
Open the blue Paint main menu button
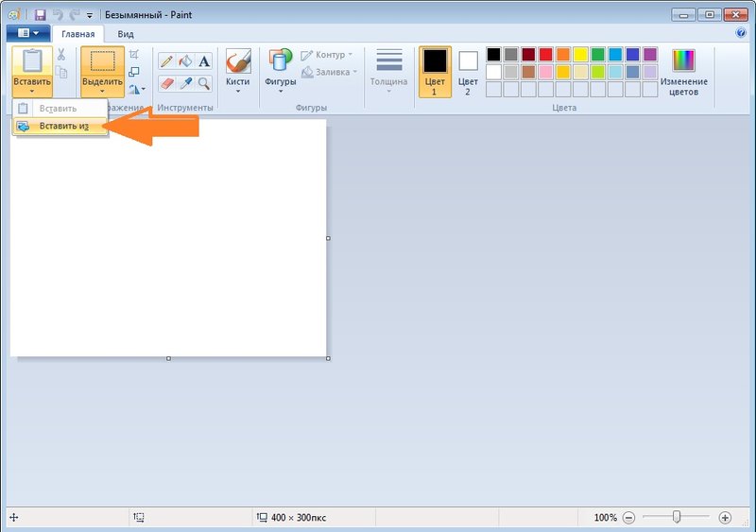coord(27,33)
